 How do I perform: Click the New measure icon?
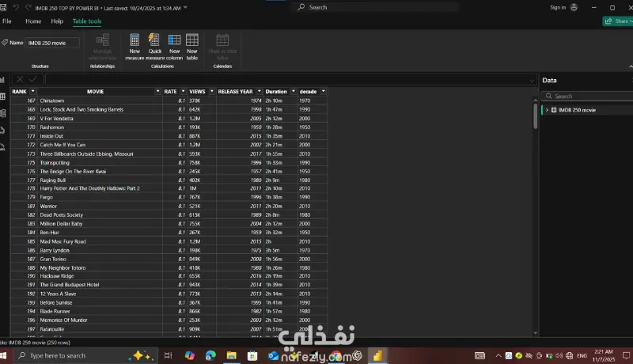tap(135, 40)
